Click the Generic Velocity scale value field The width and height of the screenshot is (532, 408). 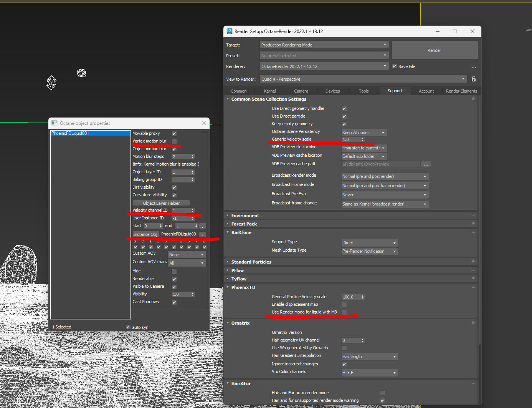(351, 139)
